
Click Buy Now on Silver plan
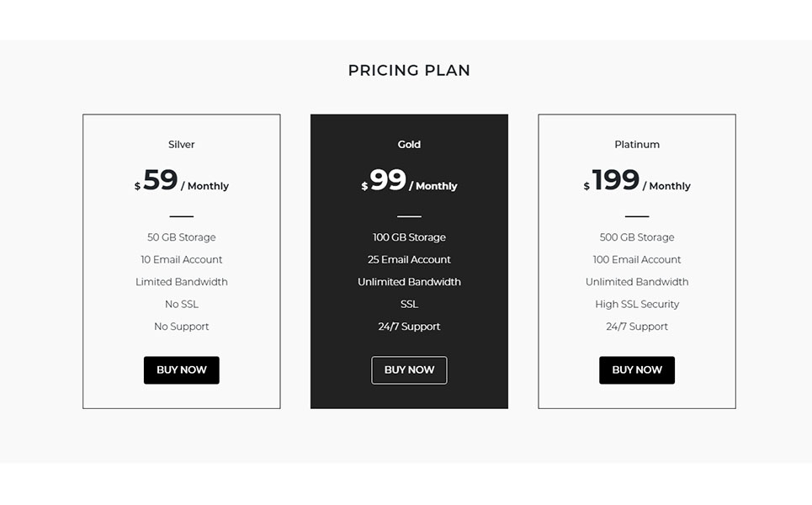point(181,369)
